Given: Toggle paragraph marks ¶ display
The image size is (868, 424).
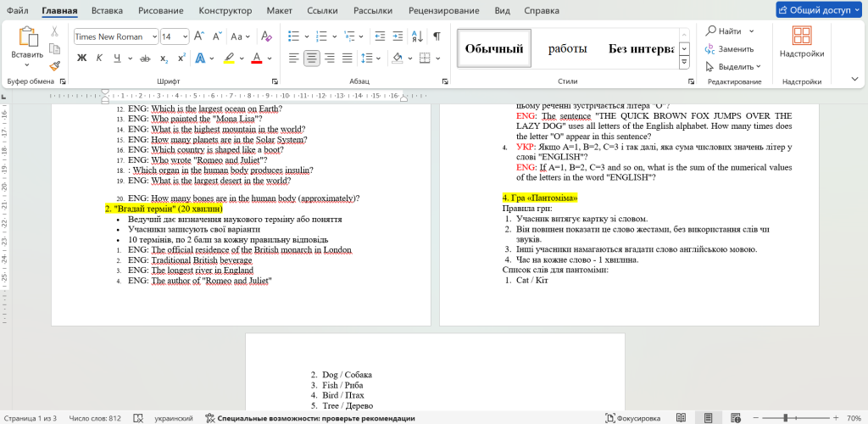Looking at the screenshot, I should click(x=437, y=36).
